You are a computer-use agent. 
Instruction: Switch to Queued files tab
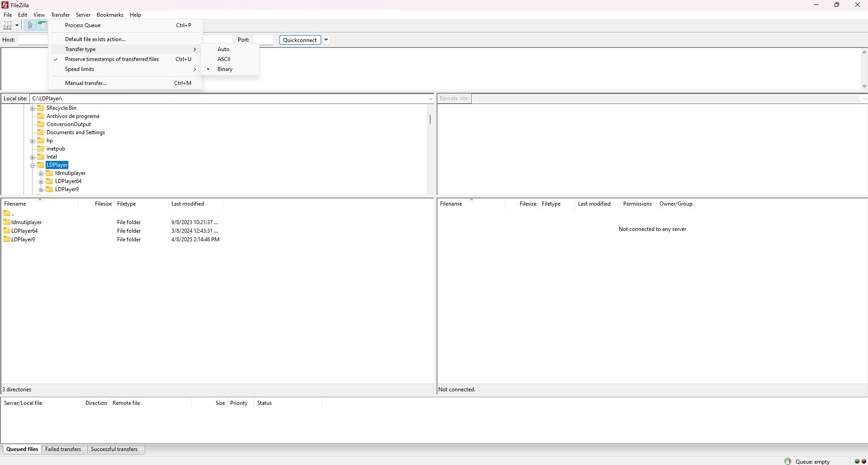22,449
